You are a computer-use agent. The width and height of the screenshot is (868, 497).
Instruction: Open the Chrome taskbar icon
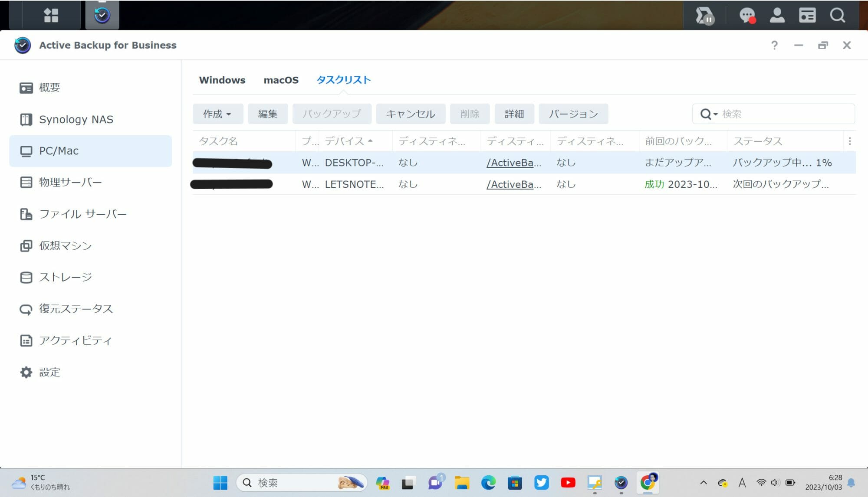point(648,482)
